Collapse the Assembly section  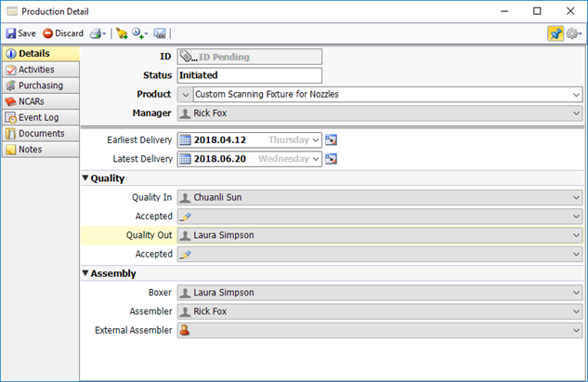(x=85, y=273)
